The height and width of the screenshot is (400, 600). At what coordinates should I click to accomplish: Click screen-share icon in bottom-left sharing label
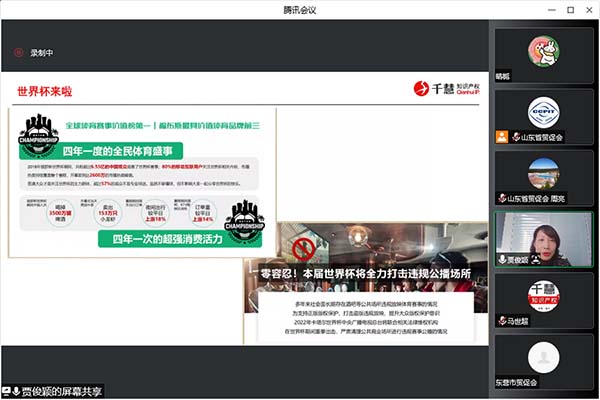pos(8,390)
